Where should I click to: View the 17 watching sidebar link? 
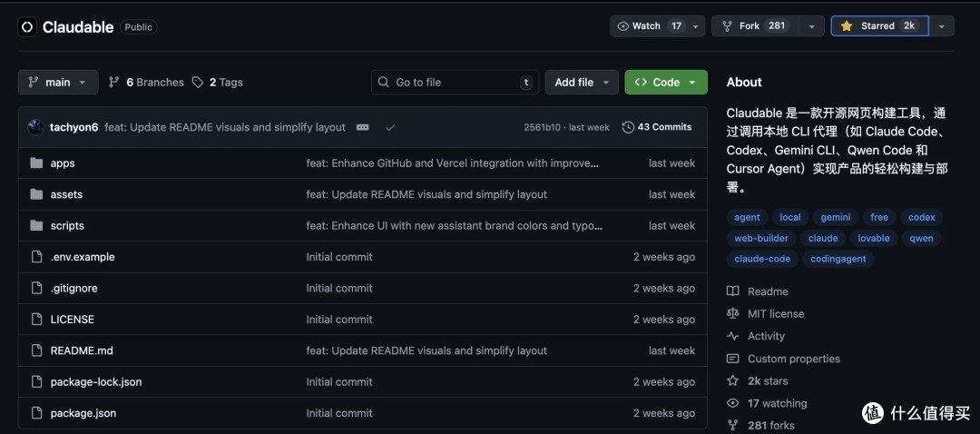tap(767, 403)
